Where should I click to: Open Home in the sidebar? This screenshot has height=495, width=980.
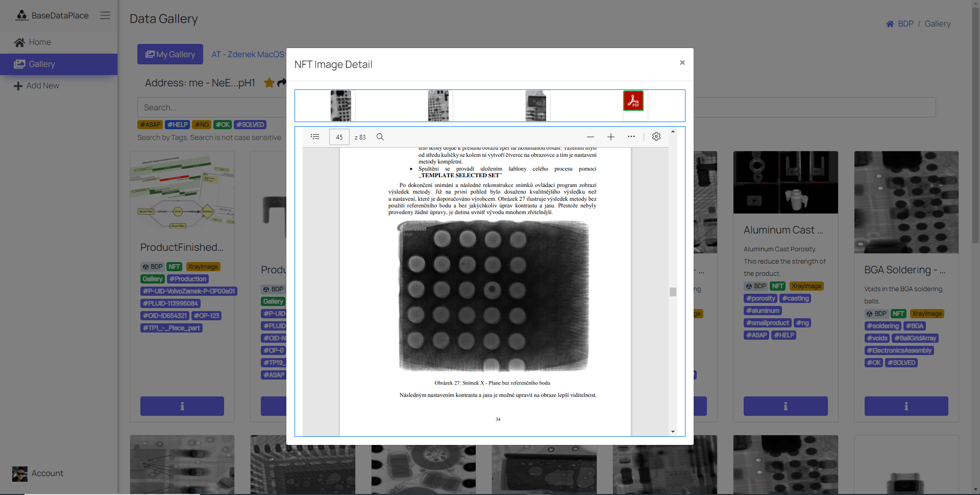(40, 42)
